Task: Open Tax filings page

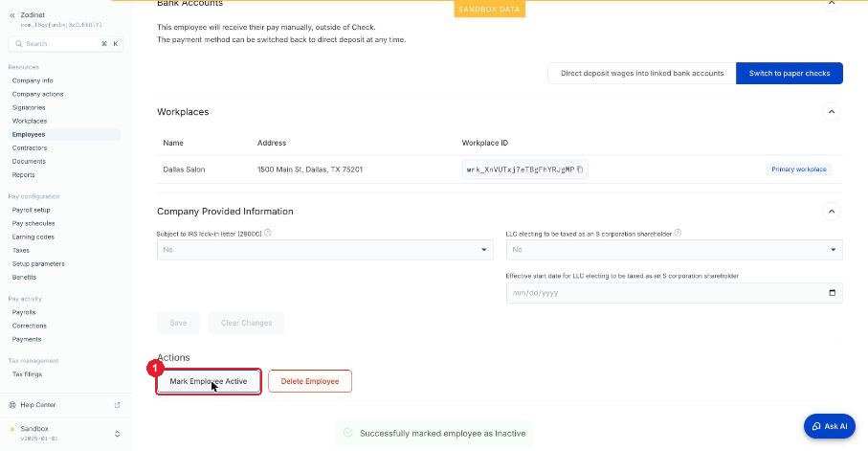Action: pos(27,374)
